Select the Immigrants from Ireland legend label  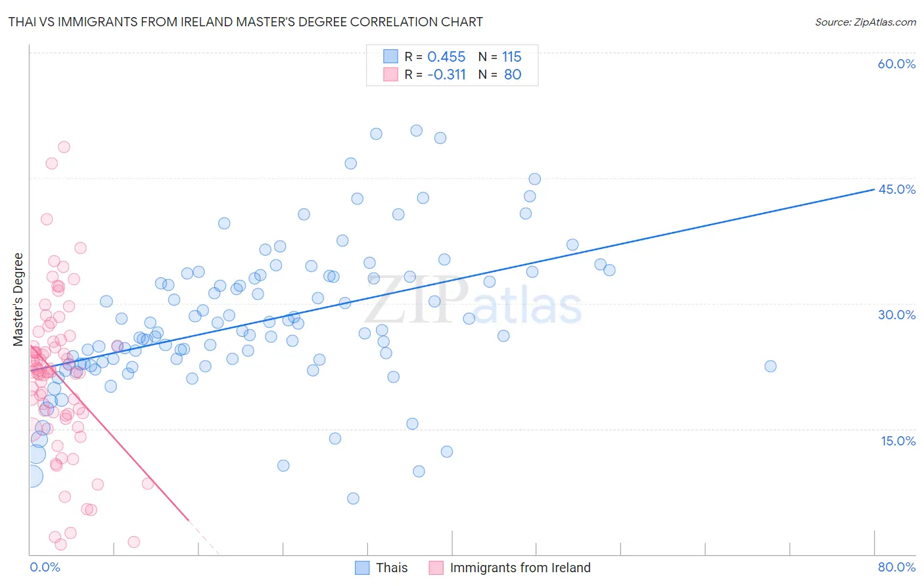pos(520,568)
